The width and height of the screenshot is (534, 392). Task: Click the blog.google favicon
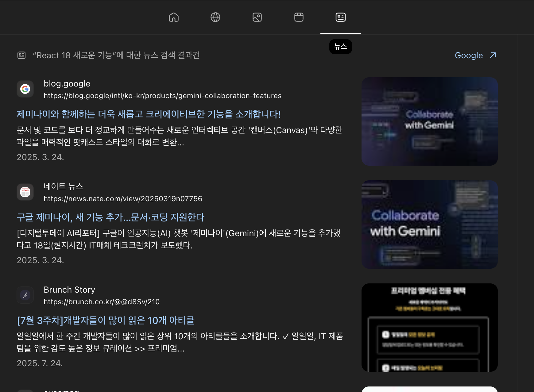coord(25,89)
